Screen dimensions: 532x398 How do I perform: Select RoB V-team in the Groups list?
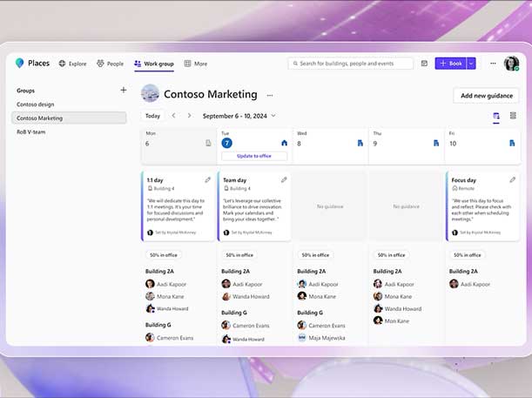point(31,132)
